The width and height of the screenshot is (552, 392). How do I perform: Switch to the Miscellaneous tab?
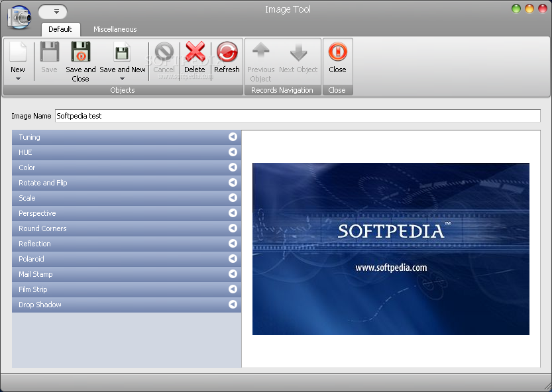point(115,29)
